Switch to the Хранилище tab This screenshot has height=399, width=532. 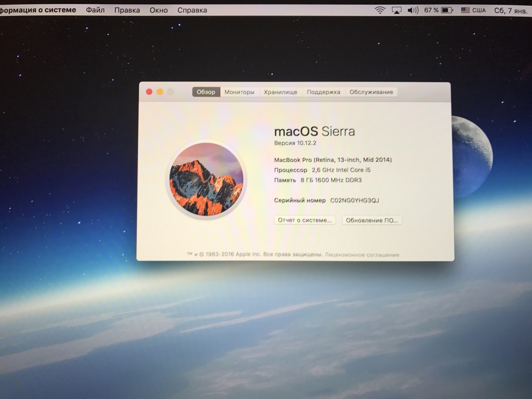[x=281, y=92]
